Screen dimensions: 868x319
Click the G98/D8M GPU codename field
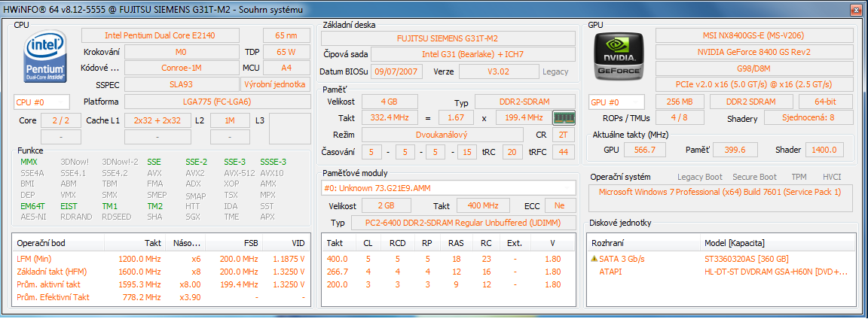[x=754, y=68]
